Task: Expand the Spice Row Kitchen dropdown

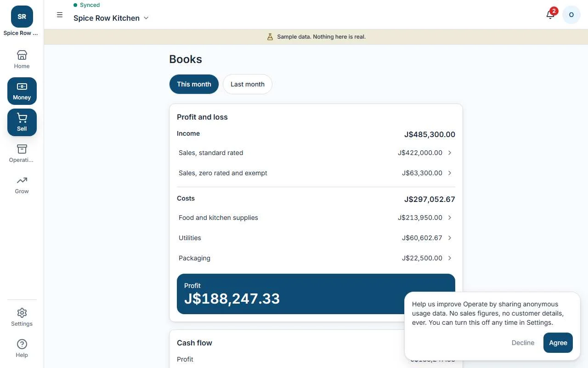Action: point(111,18)
